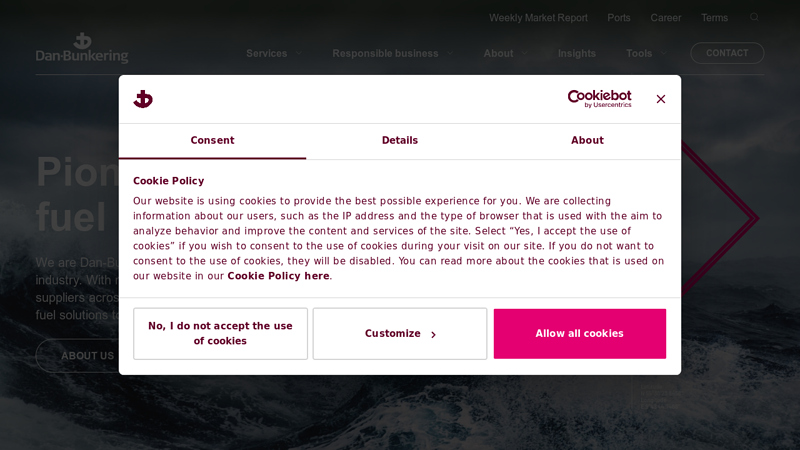Expand the Responsible business dropdown
800x450 pixels.
393,53
